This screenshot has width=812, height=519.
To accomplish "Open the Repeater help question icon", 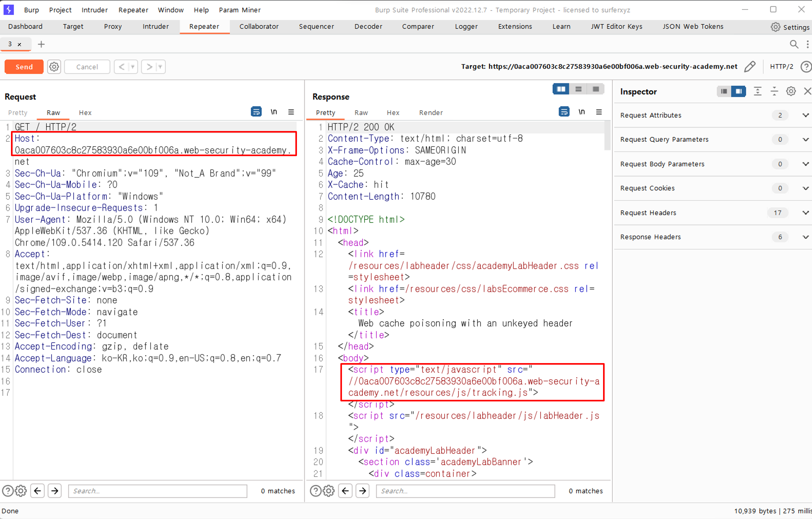I will coord(806,67).
